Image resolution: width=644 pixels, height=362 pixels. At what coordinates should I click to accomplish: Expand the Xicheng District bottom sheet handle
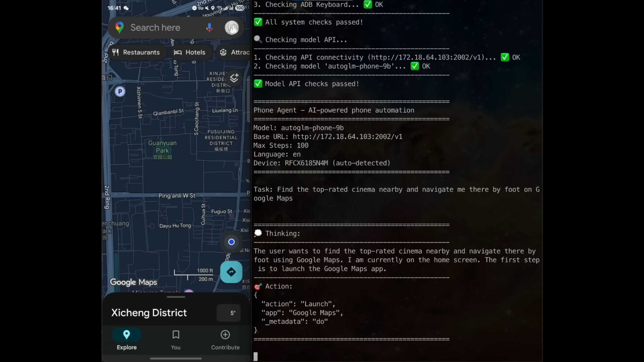coord(175,297)
